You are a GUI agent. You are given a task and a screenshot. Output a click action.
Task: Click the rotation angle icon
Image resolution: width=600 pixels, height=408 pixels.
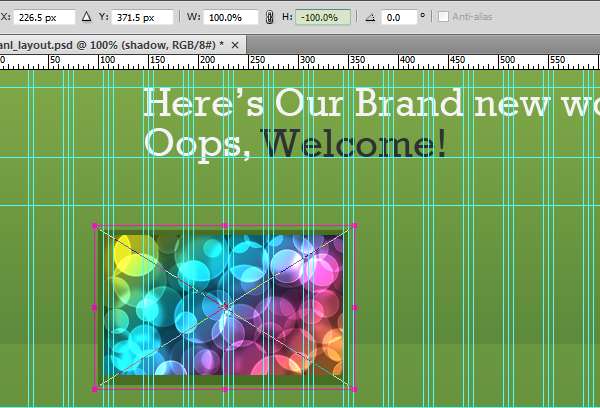point(371,17)
